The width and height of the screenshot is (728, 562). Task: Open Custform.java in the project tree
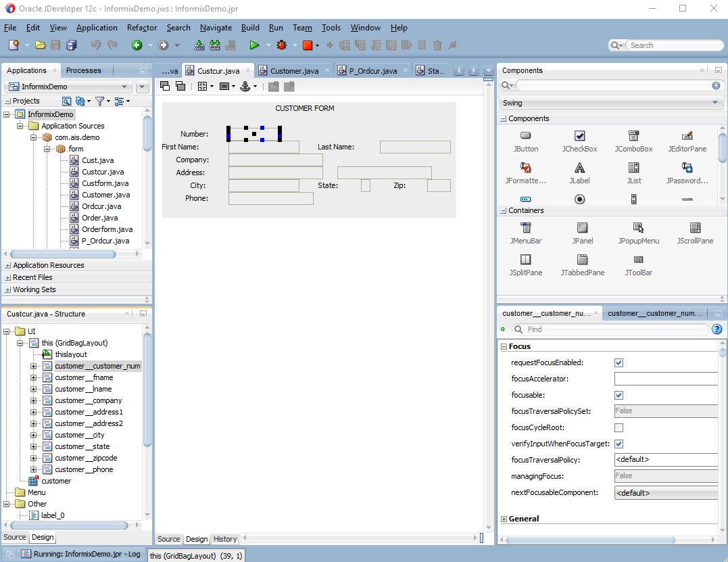click(x=105, y=183)
